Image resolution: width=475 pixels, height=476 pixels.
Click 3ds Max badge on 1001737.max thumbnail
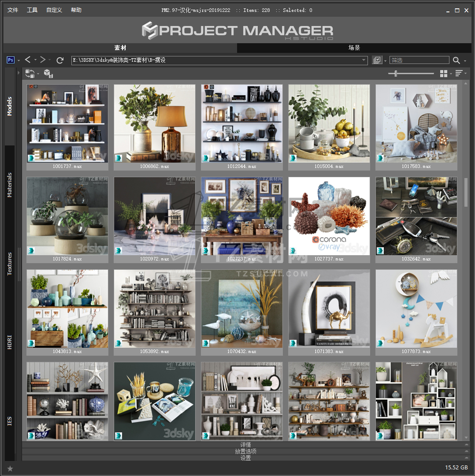(31, 158)
